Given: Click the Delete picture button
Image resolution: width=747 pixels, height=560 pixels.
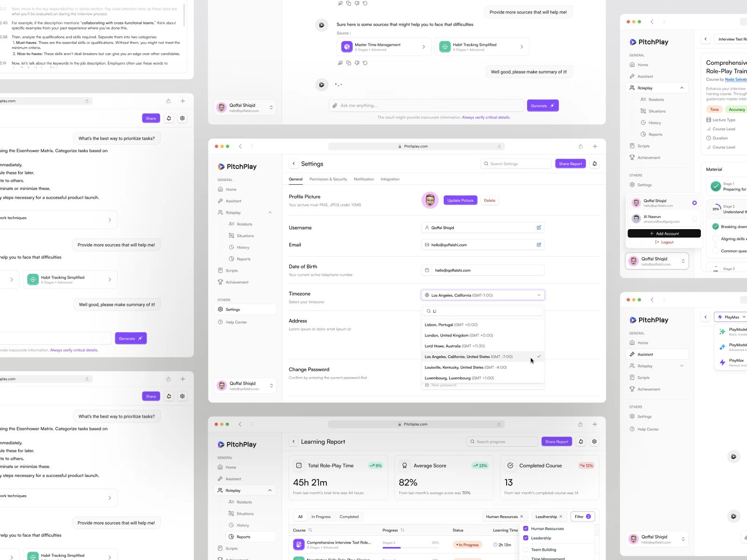Looking at the screenshot, I should click(x=489, y=200).
